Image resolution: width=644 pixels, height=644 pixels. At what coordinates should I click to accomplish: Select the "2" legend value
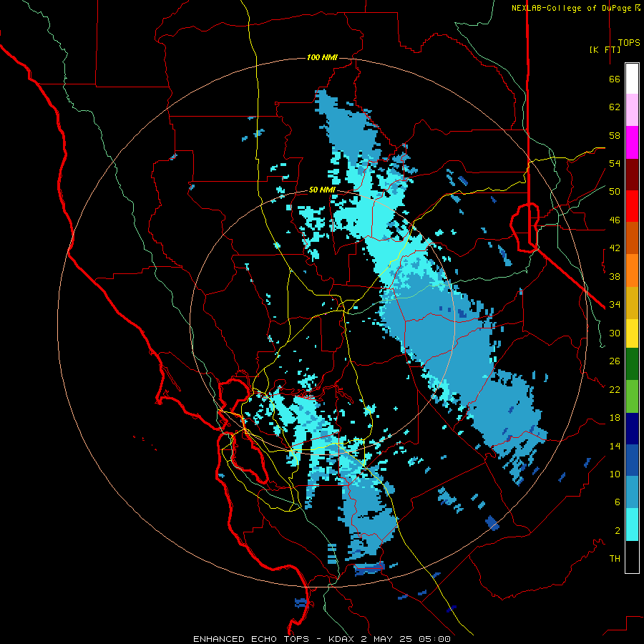(x=617, y=531)
